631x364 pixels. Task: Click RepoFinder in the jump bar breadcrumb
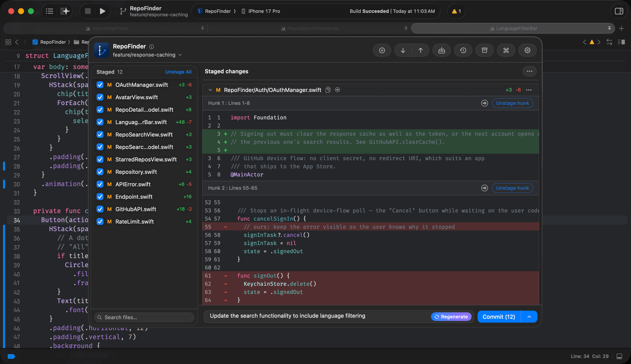pos(49,42)
